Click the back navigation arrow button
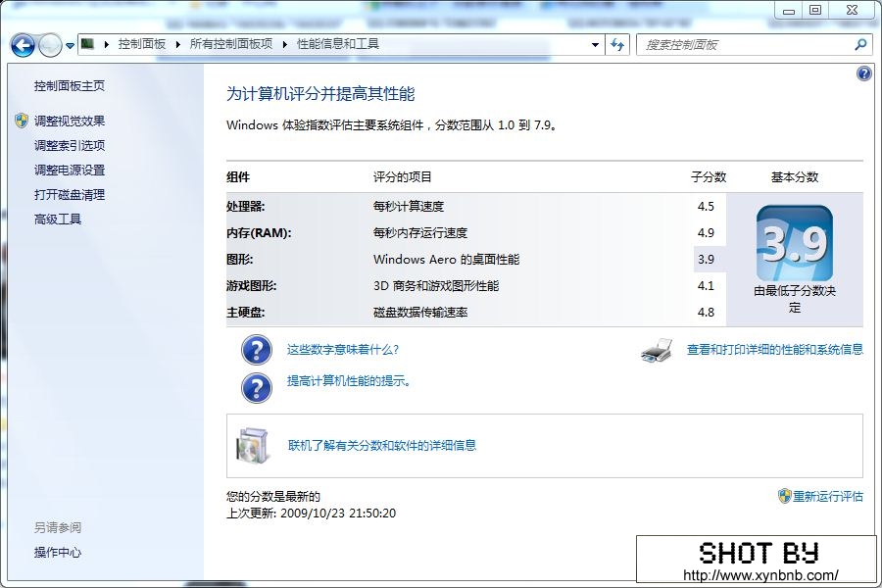The image size is (882, 588). coord(23,45)
